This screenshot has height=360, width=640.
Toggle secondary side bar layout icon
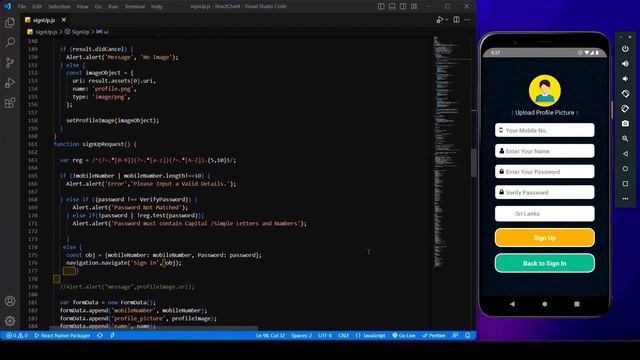403,6
